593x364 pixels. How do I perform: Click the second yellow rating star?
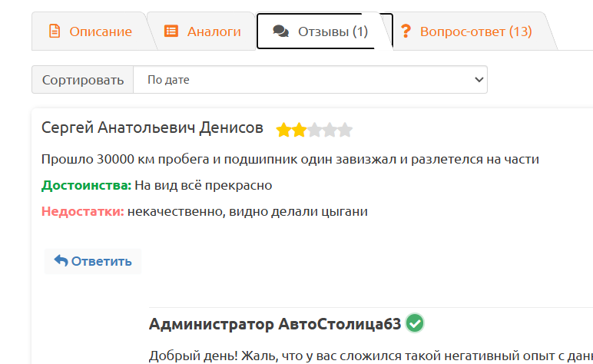click(299, 130)
